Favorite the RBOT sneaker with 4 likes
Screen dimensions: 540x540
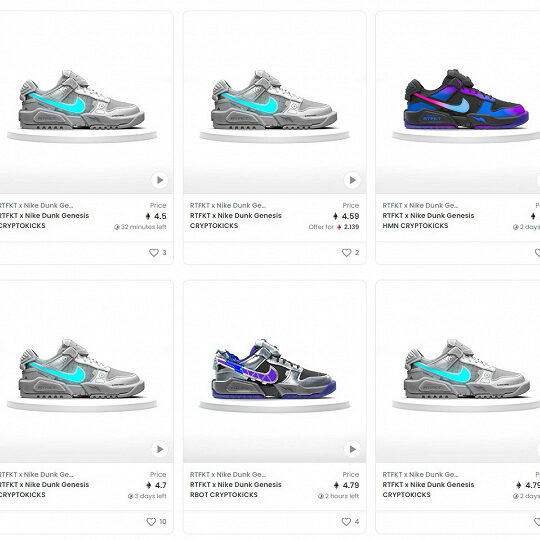346,521
